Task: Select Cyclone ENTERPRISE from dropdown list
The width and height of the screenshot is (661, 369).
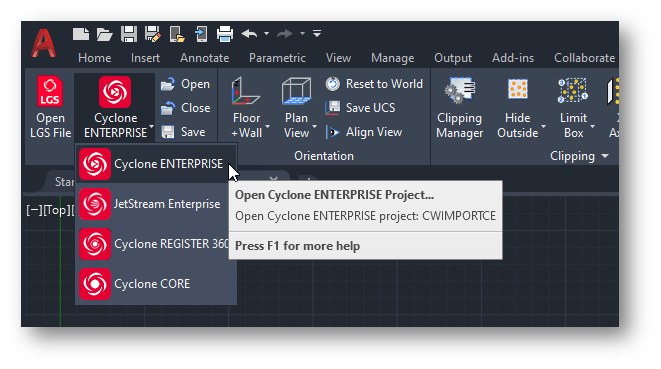Action: tap(156, 164)
